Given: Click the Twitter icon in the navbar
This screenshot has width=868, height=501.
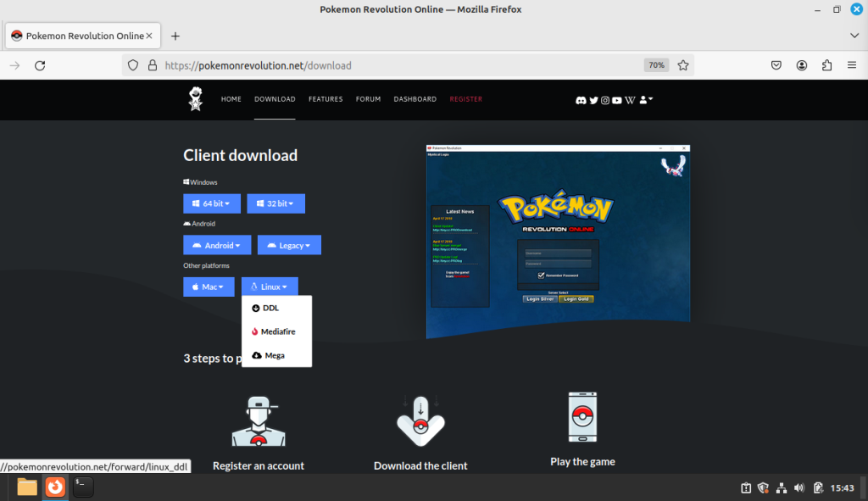Looking at the screenshot, I should click(x=593, y=100).
